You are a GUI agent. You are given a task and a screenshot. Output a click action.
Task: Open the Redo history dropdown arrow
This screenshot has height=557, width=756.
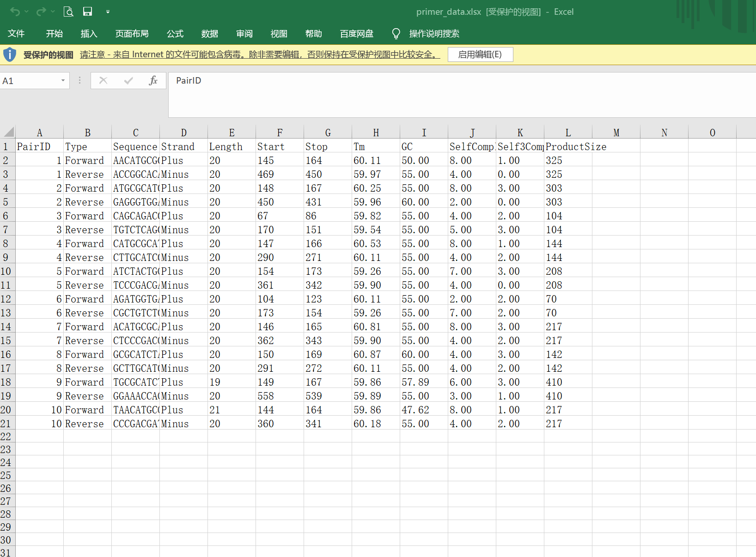pyautogui.click(x=53, y=12)
